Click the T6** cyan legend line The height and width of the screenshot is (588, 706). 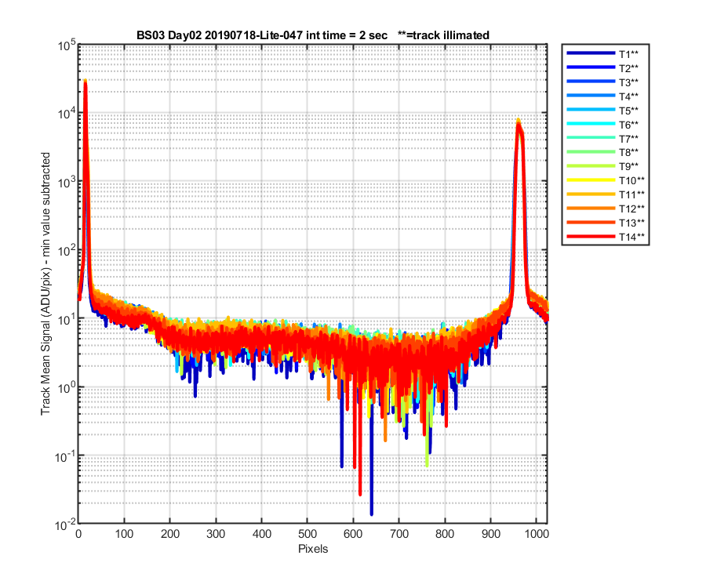point(591,124)
